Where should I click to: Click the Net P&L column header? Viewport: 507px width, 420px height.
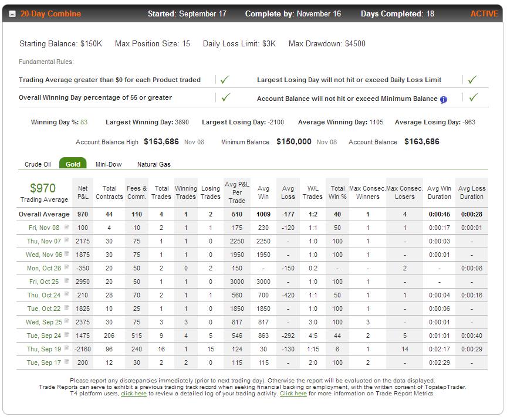[x=83, y=192]
